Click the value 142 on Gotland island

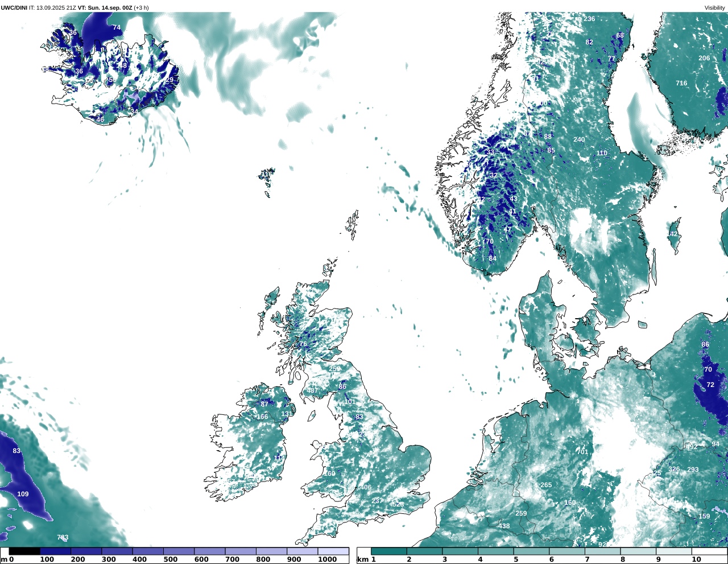click(672, 234)
